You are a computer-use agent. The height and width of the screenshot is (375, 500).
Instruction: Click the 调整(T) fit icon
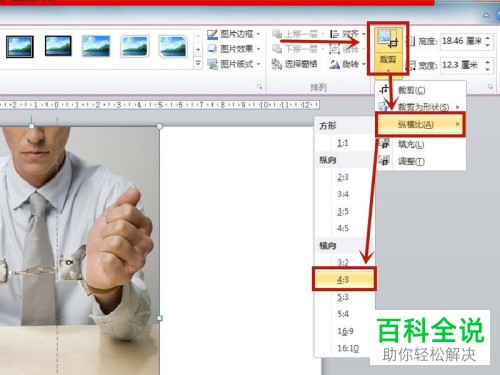[x=385, y=162]
